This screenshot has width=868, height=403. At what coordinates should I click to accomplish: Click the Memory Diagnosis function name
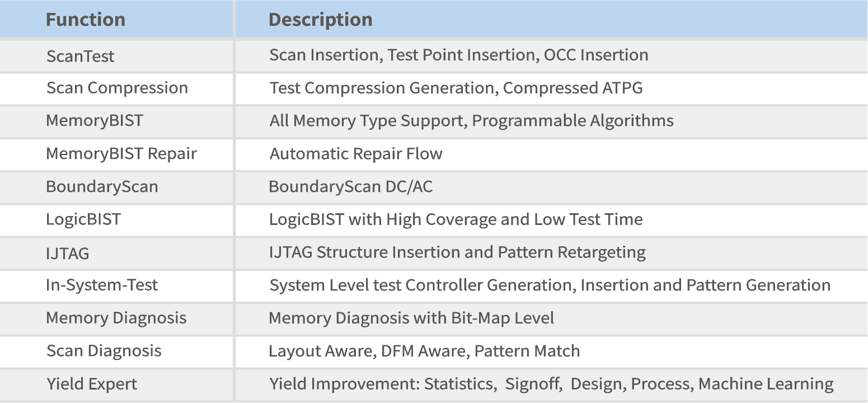pos(116,318)
